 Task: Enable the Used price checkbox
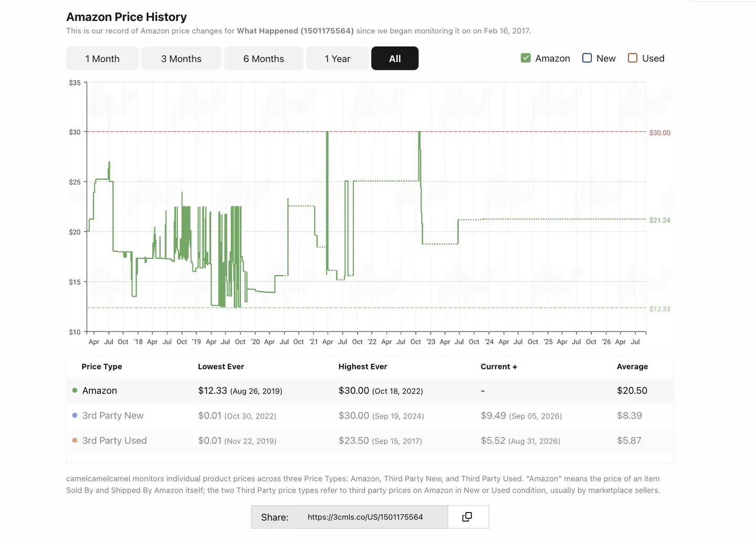tap(633, 58)
